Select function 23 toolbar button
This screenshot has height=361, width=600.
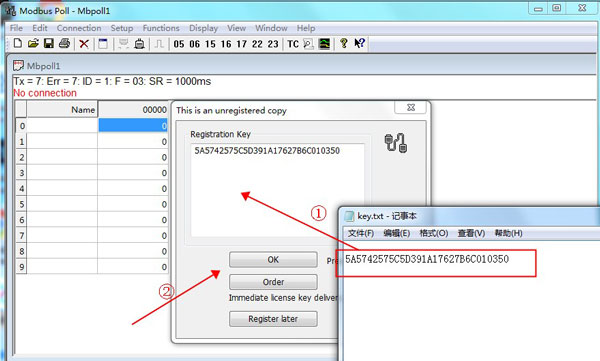pyautogui.click(x=273, y=44)
